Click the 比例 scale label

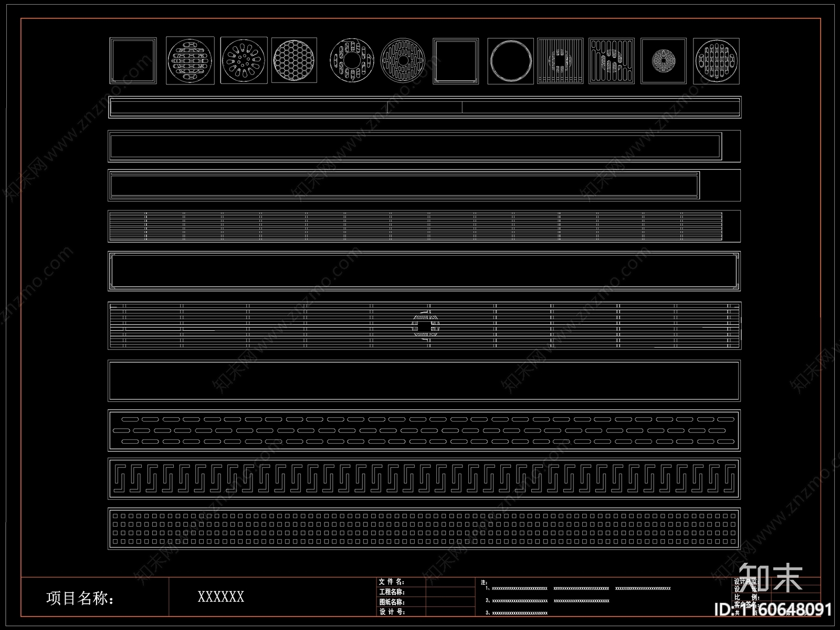point(747,597)
